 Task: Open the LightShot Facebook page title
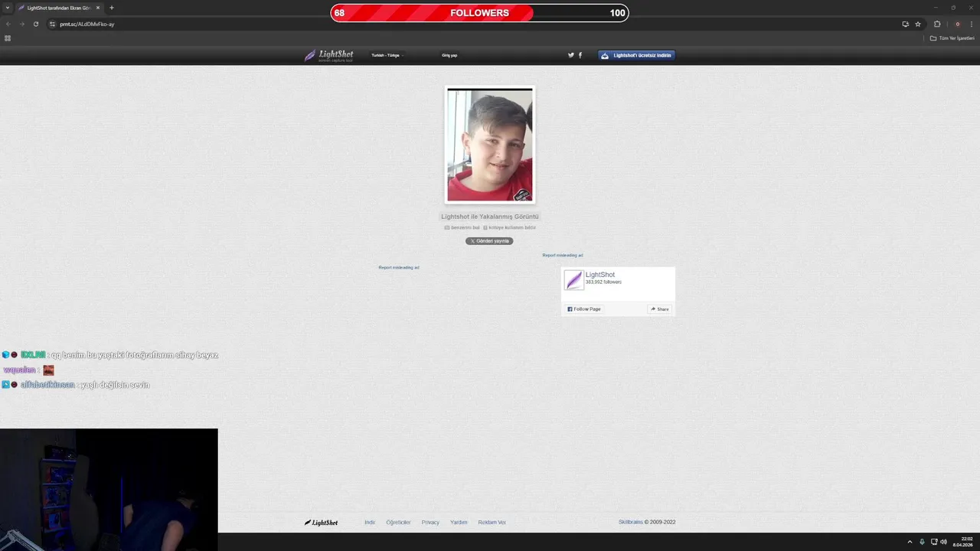point(600,275)
